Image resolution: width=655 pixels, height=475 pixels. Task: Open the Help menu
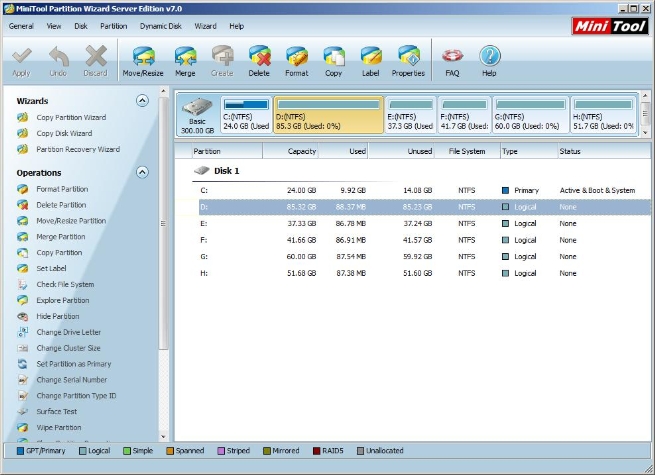pos(236,26)
